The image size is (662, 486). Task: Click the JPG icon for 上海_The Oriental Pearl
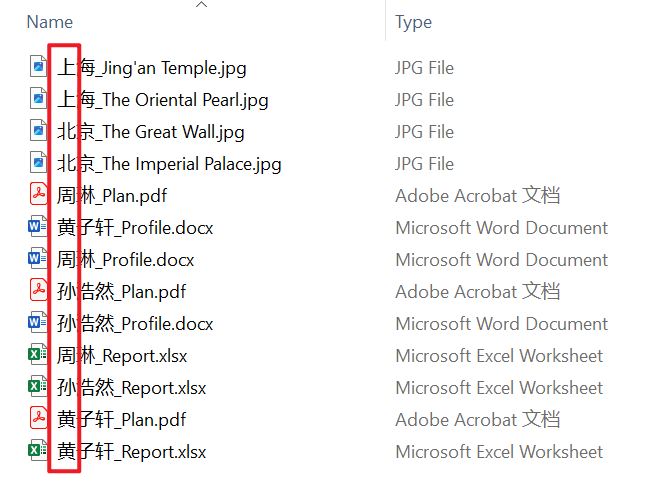[38, 100]
